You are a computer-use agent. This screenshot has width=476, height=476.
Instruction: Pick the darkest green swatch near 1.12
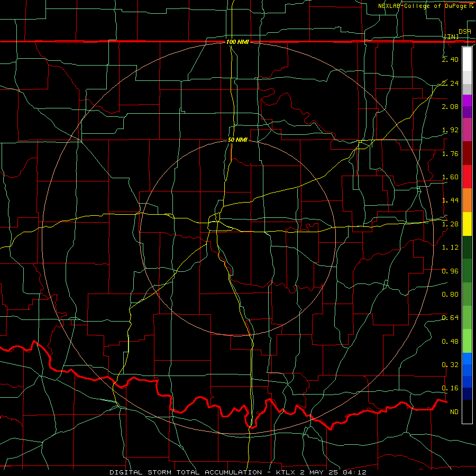tap(467, 248)
